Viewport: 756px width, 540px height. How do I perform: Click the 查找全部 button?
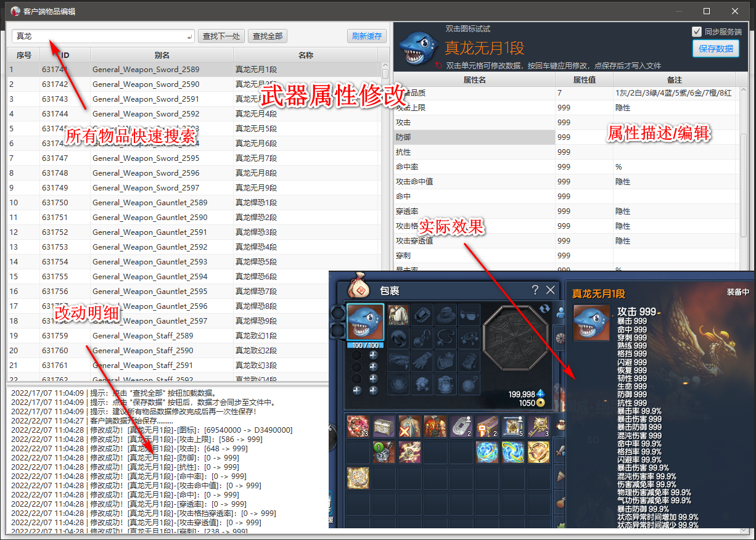click(268, 36)
